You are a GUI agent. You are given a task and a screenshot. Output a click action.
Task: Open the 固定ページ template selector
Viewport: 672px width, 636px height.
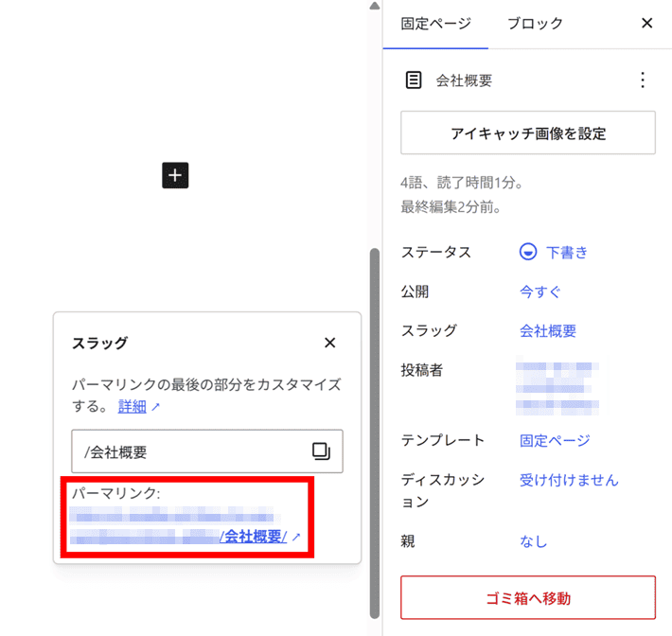(x=555, y=440)
